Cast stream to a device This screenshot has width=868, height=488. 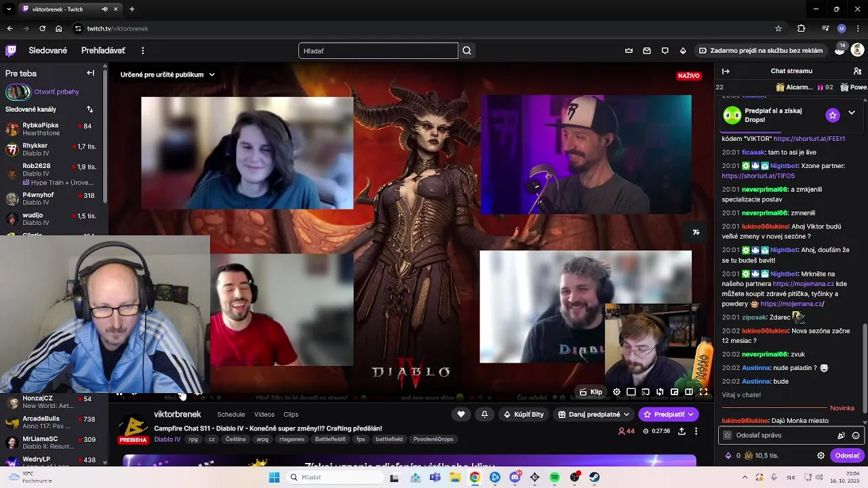click(645, 392)
